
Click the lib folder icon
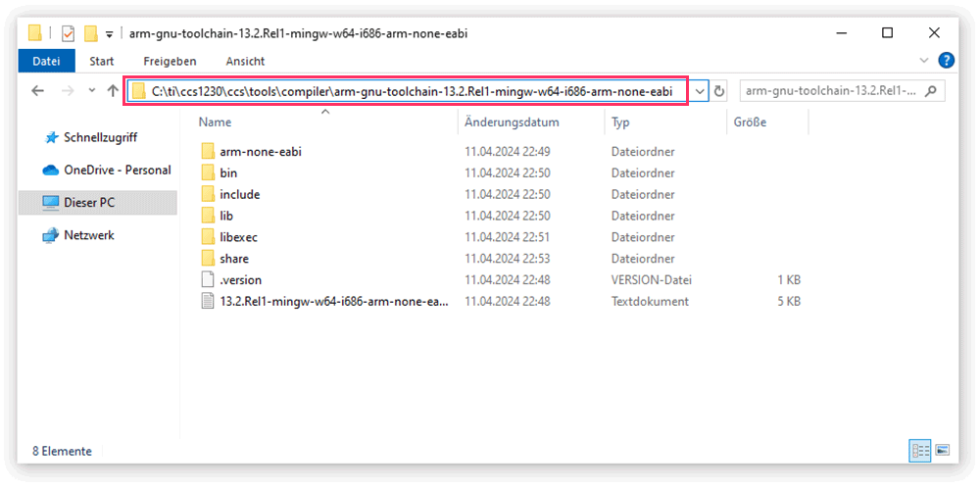click(x=208, y=216)
